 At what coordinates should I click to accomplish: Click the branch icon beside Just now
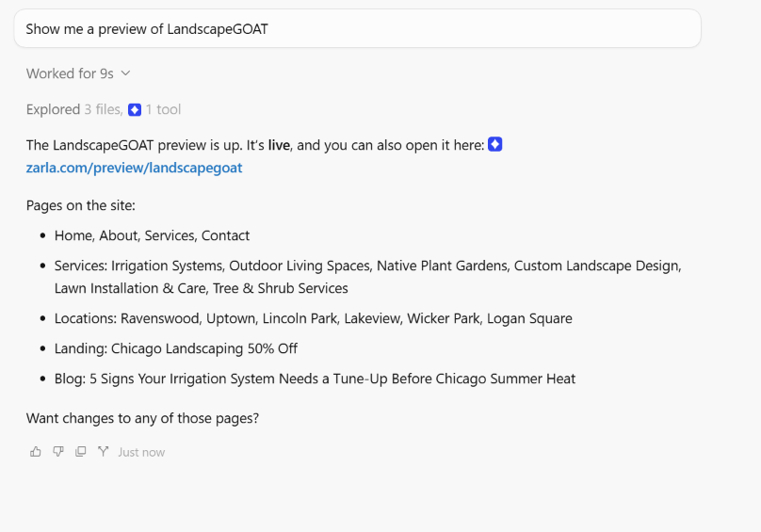[x=103, y=452]
